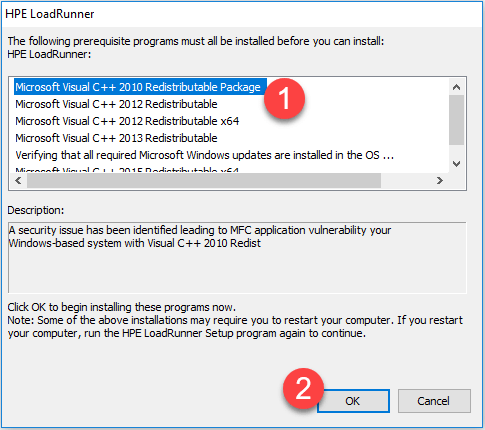Viewport: 485px width, 430px height.
Task: Click the horizontal scrollbar thumb in list
Action: click(204, 181)
